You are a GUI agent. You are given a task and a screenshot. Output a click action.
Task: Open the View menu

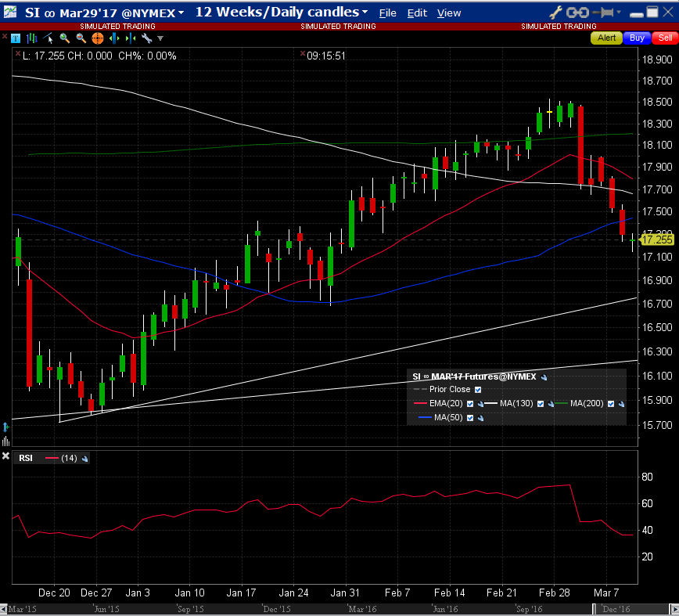(x=448, y=13)
